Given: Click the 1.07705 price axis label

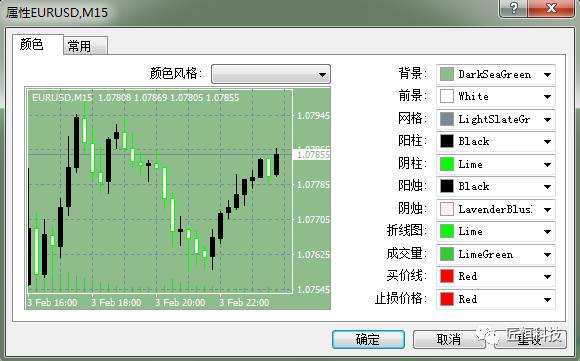Looking at the screenshot, I should tap(313, 220).
